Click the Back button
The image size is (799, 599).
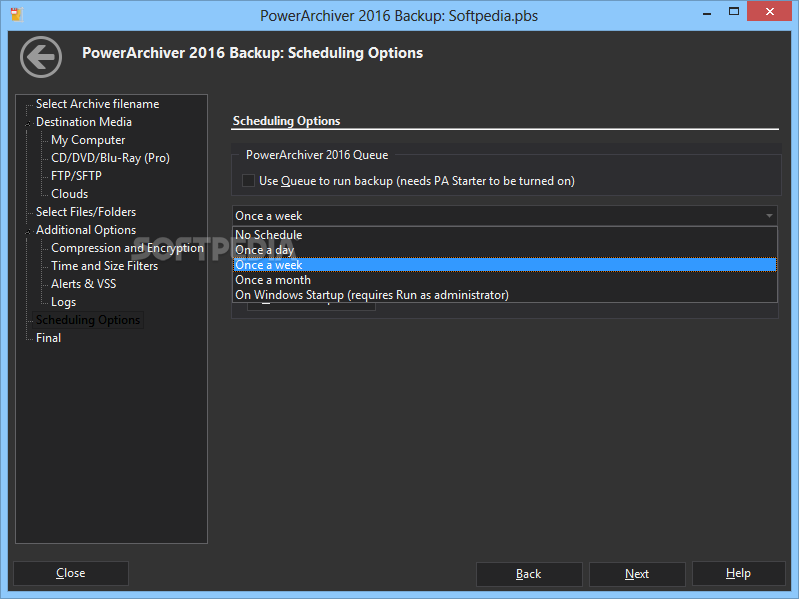coord(529,574)
